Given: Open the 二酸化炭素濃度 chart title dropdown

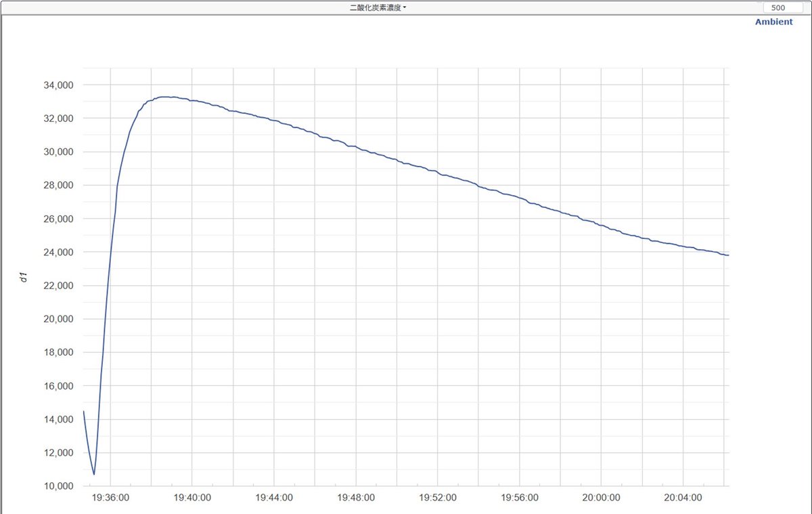Looking at the screenshot, I should tap(378, 7).
